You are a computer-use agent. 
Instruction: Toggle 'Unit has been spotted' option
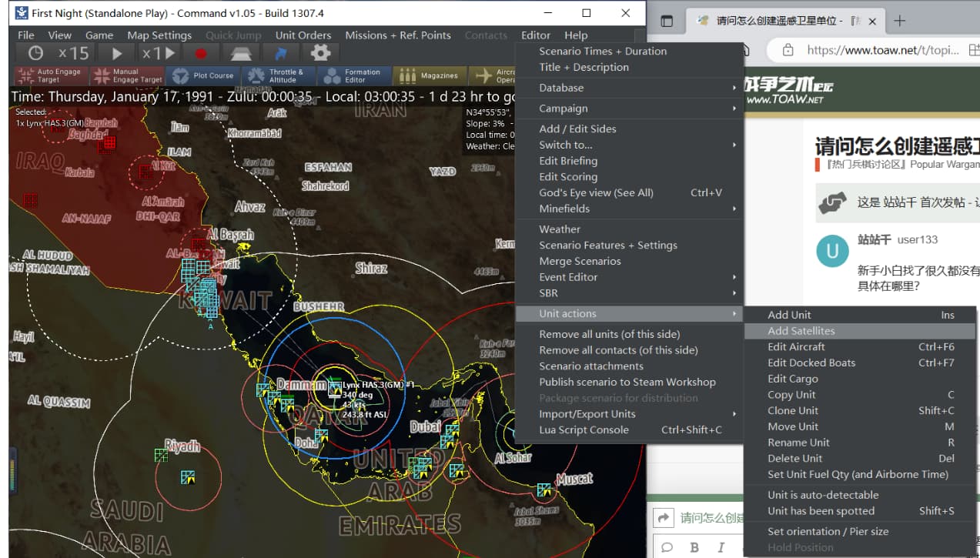(860, 511)
